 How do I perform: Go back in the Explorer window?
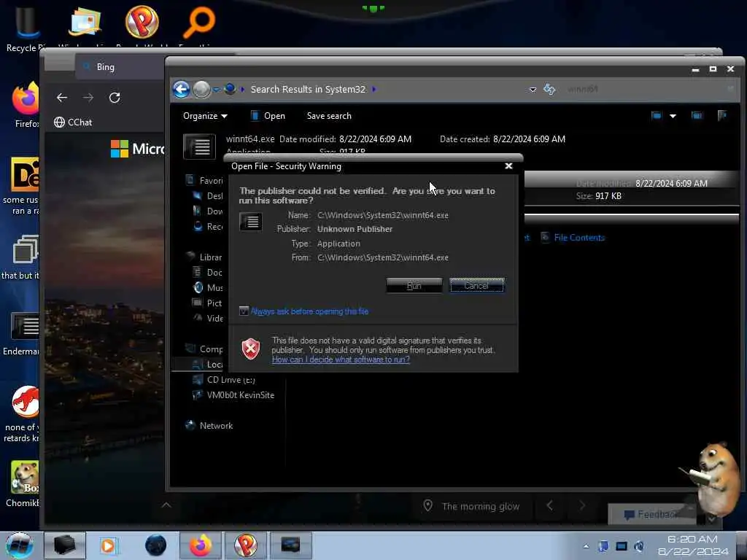point(182,90)
